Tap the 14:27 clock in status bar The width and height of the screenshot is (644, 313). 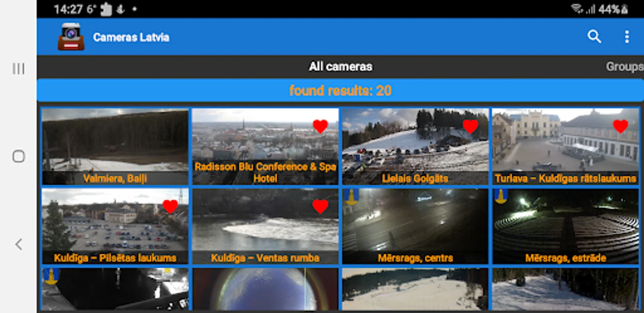[x=69, y=9]
